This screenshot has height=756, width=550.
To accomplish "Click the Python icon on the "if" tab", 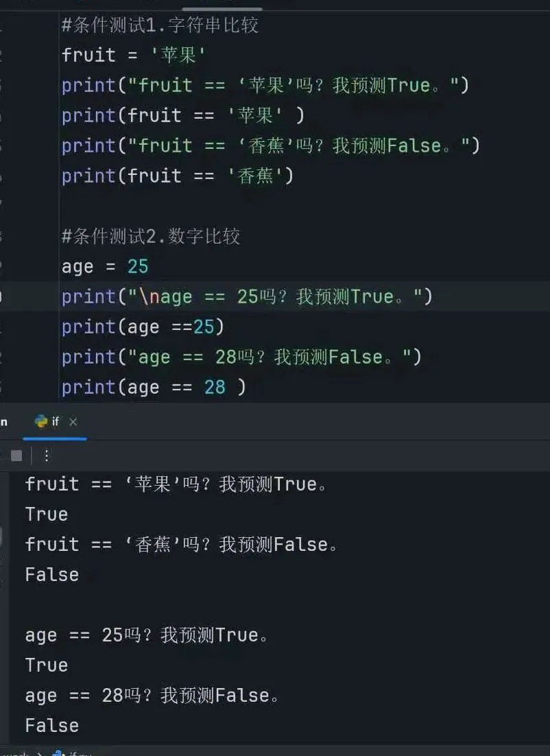I will pos(41,422).
